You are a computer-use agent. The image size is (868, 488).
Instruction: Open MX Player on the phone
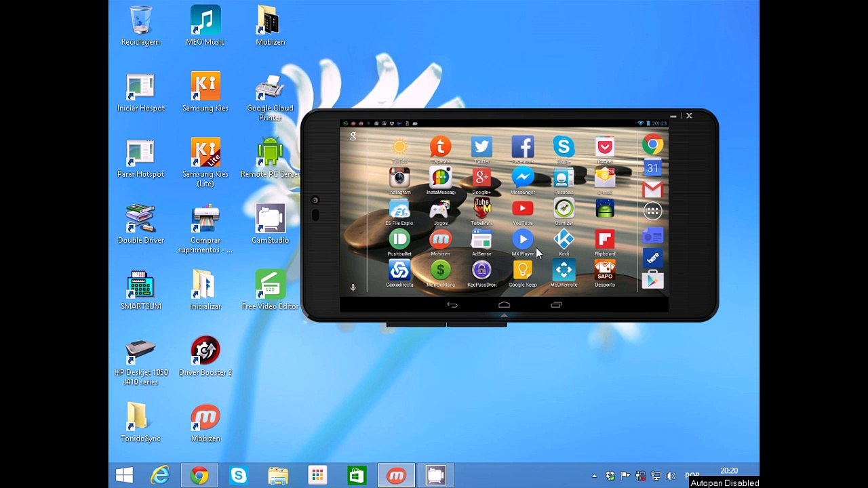522,239
